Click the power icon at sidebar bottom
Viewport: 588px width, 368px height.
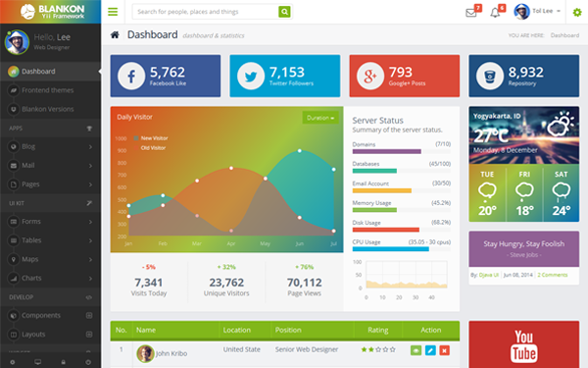point(88,362)
